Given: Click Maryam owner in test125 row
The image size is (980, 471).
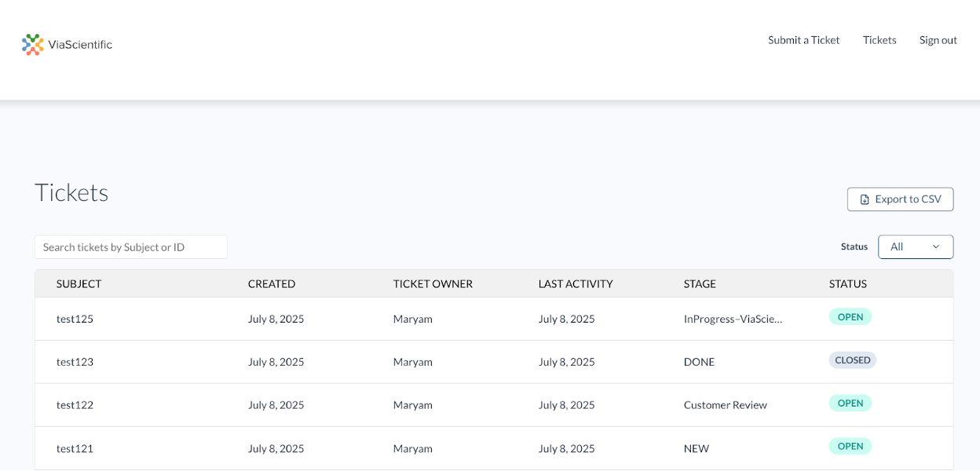Looking at the screenshot, I should pos(413,319).
